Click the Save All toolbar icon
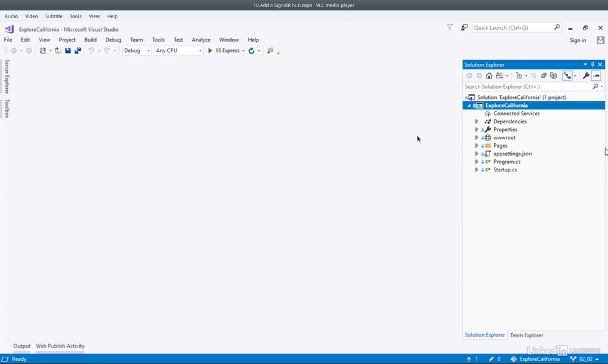The height and width of the screenshot is (364, 608). [78, 51]
